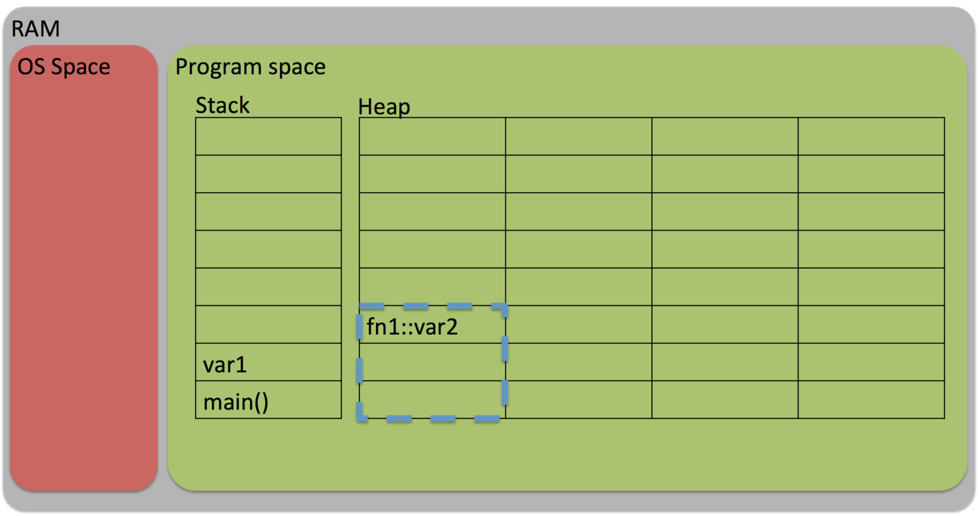
Task: Click the Heap cell right of fn1::var2
Action: (578, 324)
